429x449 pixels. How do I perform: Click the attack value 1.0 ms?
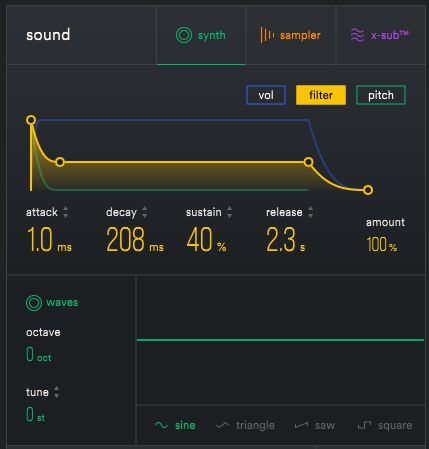[x=49, y=240]
